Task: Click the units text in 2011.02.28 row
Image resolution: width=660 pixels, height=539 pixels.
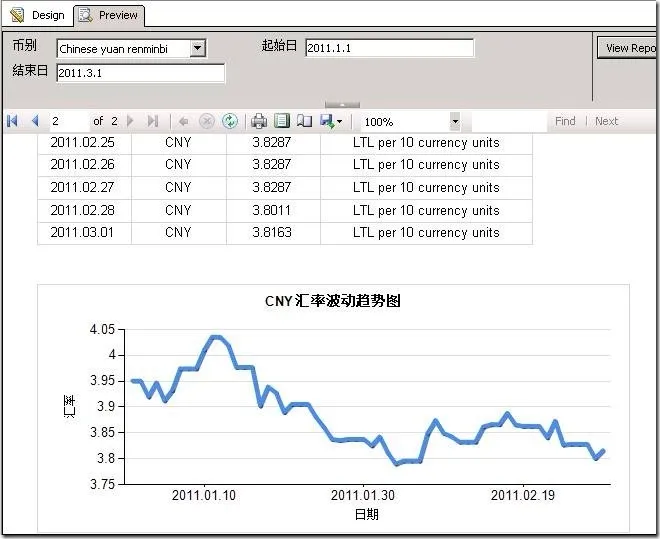Action: [x=426, y=210]
